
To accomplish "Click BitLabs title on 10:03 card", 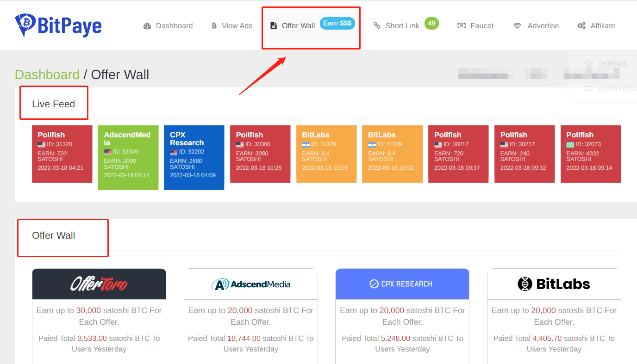I will coord(316,135).
